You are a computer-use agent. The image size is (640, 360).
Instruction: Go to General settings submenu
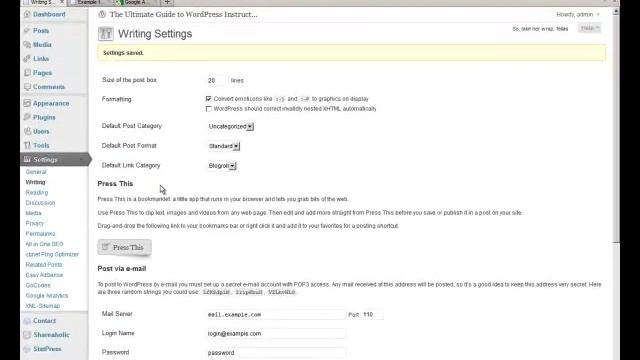(36, 172)
